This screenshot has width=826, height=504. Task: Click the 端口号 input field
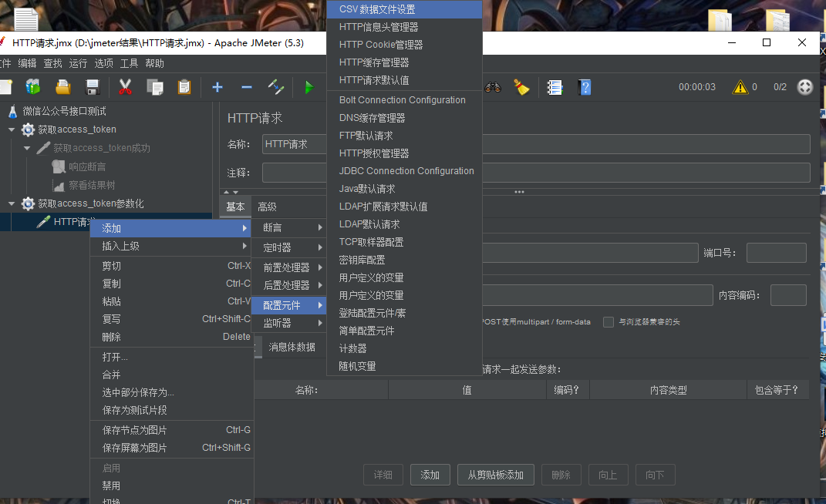tap(777, 253)
